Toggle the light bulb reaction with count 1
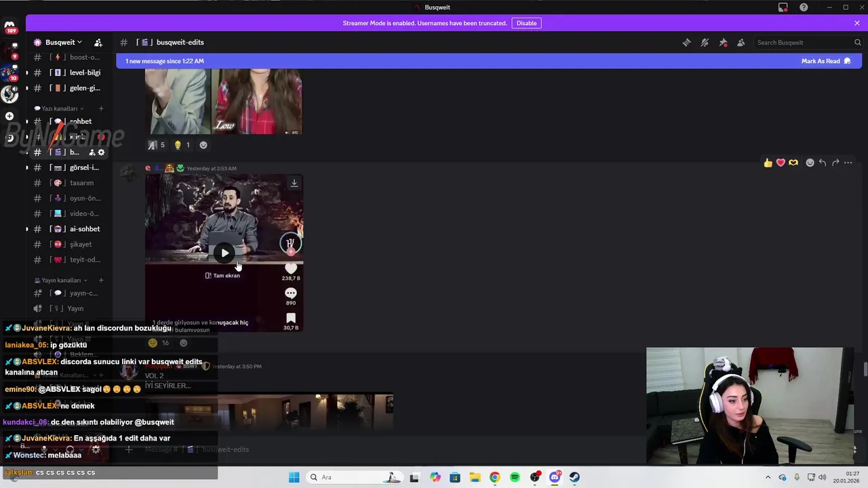Viewport: 868px width, 488px height. (x=182, y=145)
